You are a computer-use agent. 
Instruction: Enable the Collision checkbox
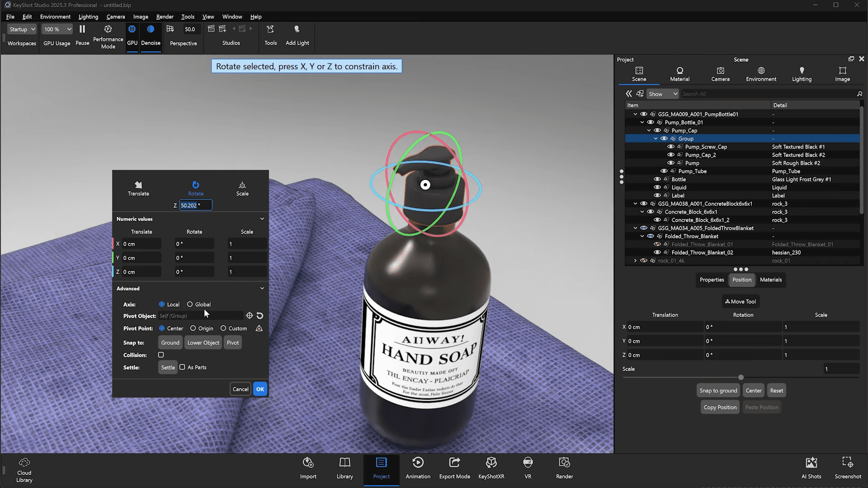(161, 355)
